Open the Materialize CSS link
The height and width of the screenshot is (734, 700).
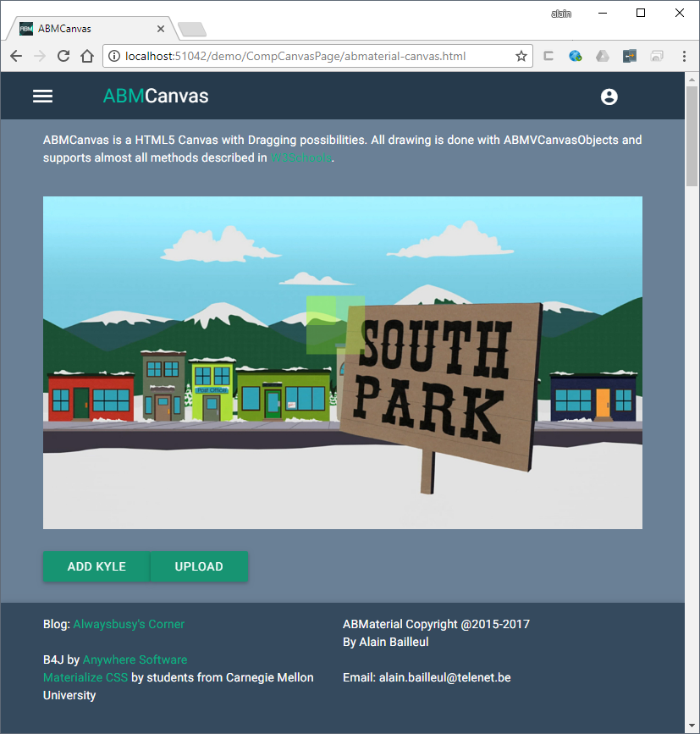click(85, 677)
